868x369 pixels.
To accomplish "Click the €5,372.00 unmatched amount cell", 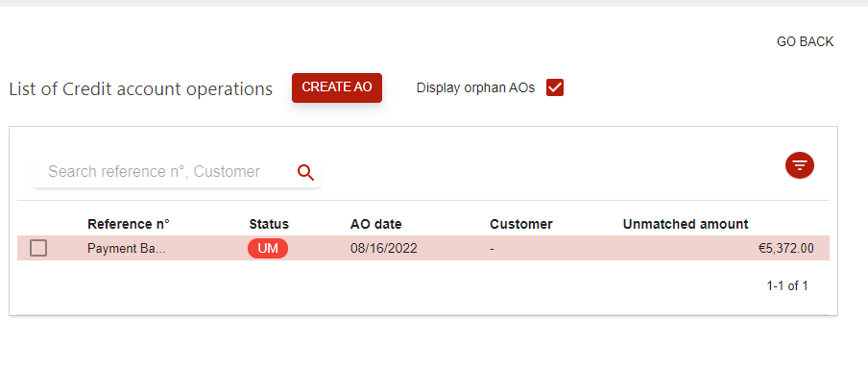I will click(786, 248).
